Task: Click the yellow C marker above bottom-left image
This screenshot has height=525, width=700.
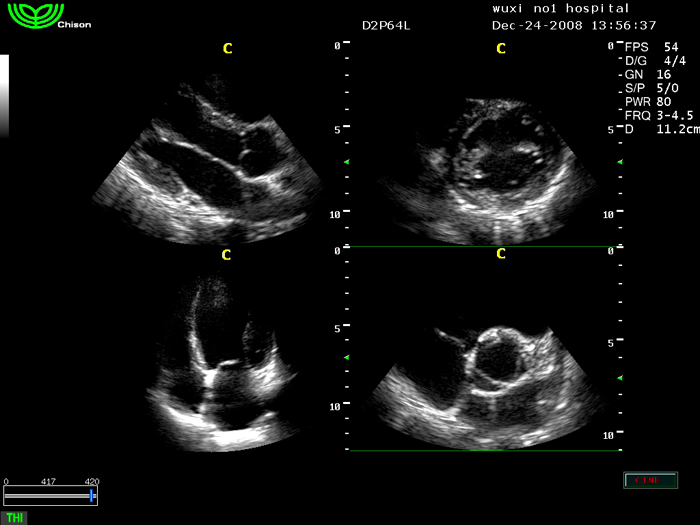Action: pos(226,255)
